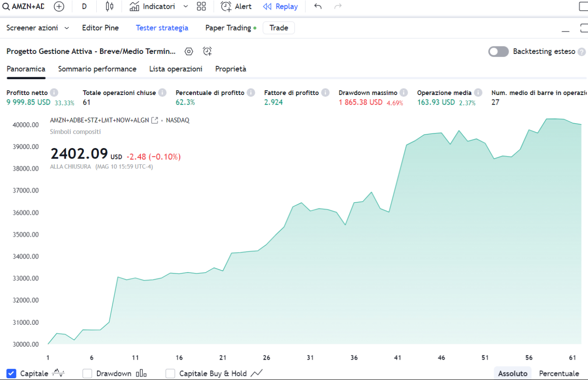
Task: Click profit factor value 2.924
Action: (x=273, y=102)
